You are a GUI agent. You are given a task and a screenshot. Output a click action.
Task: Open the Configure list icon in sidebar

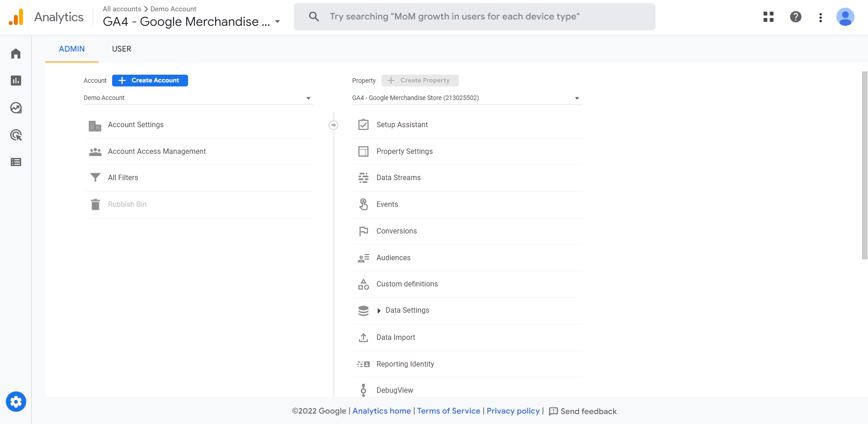pyautogui.click(x=16, y=162)
